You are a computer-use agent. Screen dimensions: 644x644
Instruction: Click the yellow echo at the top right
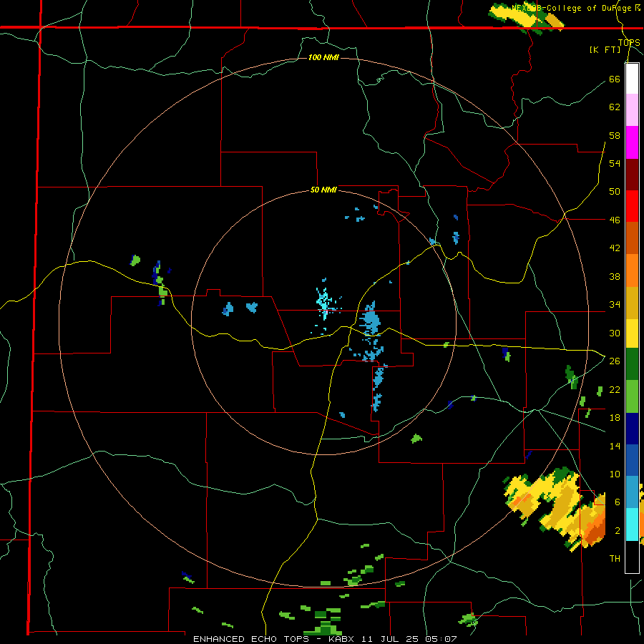click(x=526, y=16)
